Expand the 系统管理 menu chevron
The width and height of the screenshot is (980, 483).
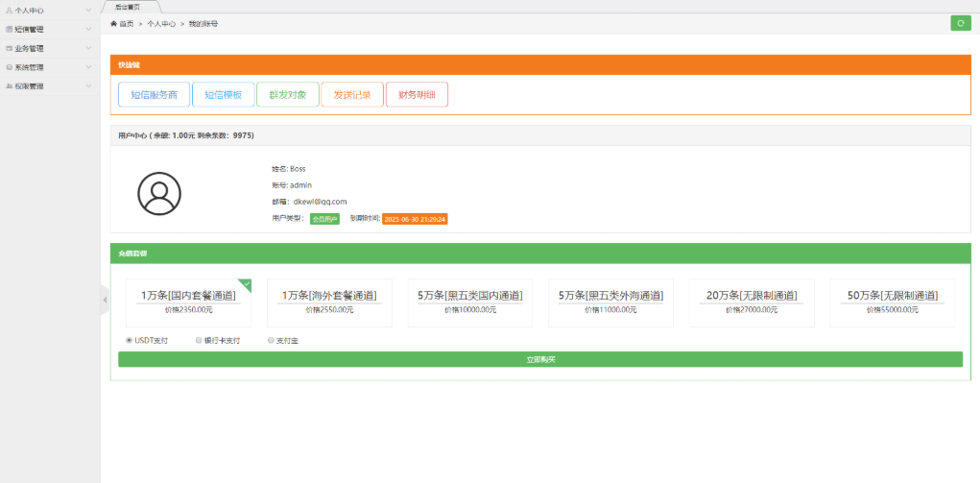point(88,67)
